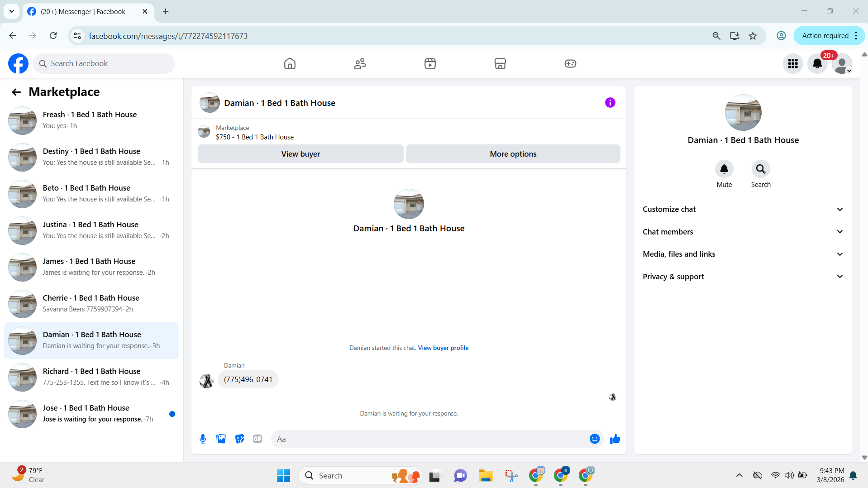The width and height of the screenshot is (868, 488).
Task: Open a new browser tab
Action: point(166,11)
